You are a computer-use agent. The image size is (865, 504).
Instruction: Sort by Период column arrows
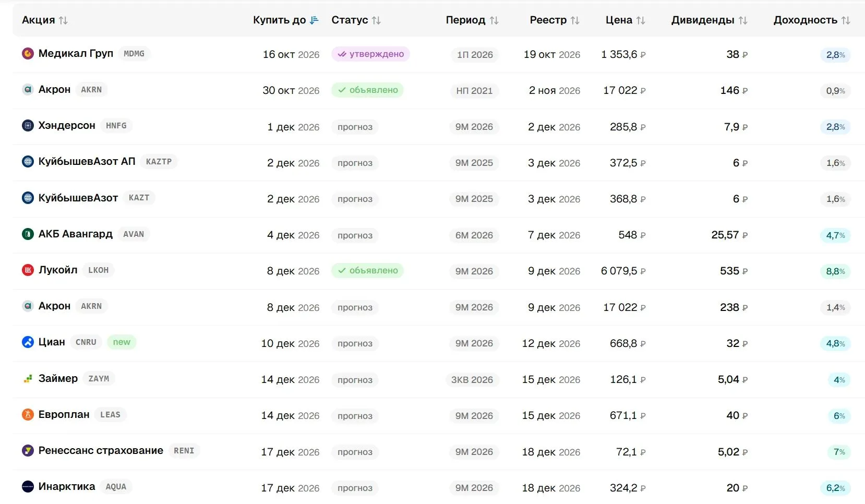click(x=494, y=20)
